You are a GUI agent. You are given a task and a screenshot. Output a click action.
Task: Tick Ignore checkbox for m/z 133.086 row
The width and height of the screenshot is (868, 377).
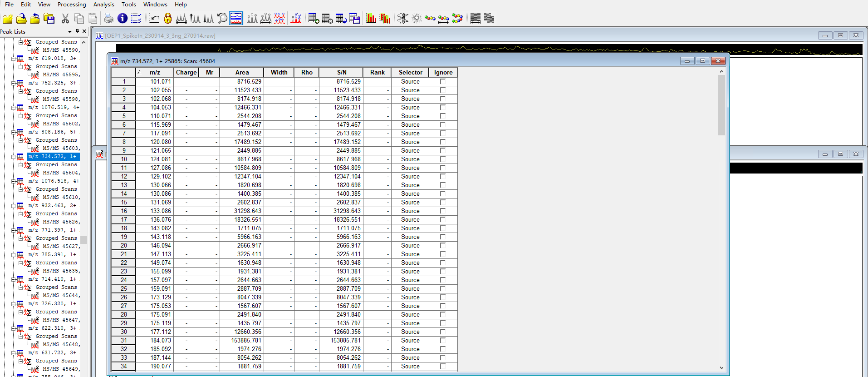tap(443, 211)
